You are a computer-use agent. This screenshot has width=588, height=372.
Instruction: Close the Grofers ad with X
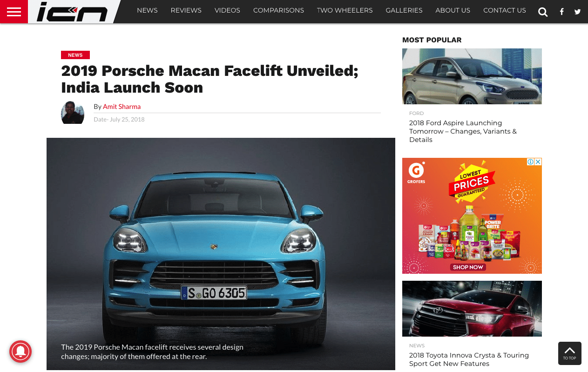[x=538, y=162]
